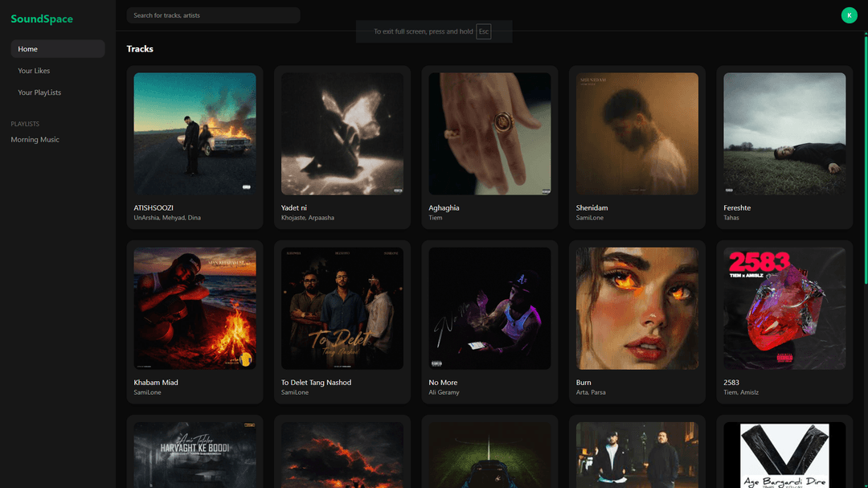Click the Fereshte title text
Viewport: 868px width, 488px height.
click(737, 207)
